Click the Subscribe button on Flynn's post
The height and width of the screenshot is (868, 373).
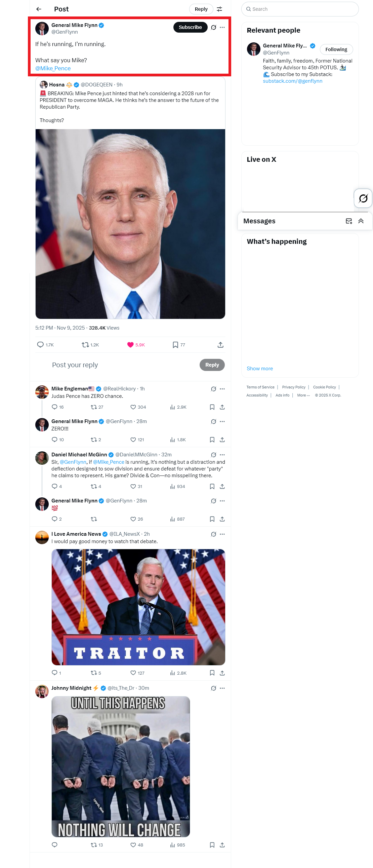coord(190,27)
